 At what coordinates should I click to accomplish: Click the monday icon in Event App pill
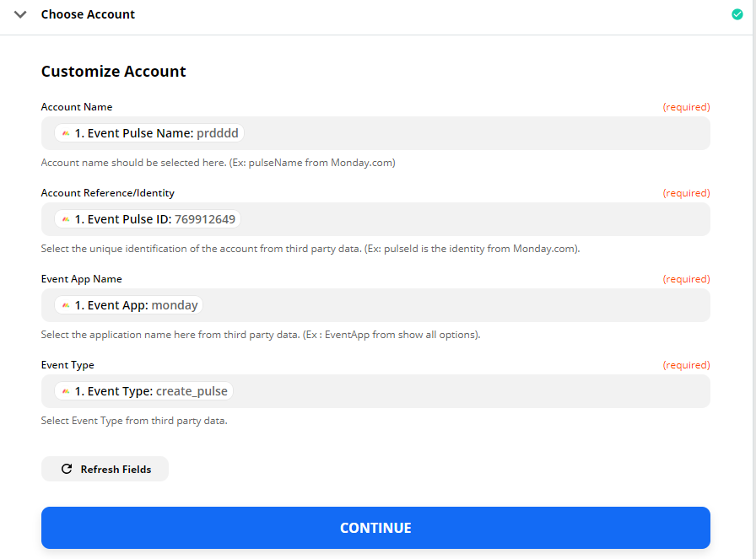66,305
